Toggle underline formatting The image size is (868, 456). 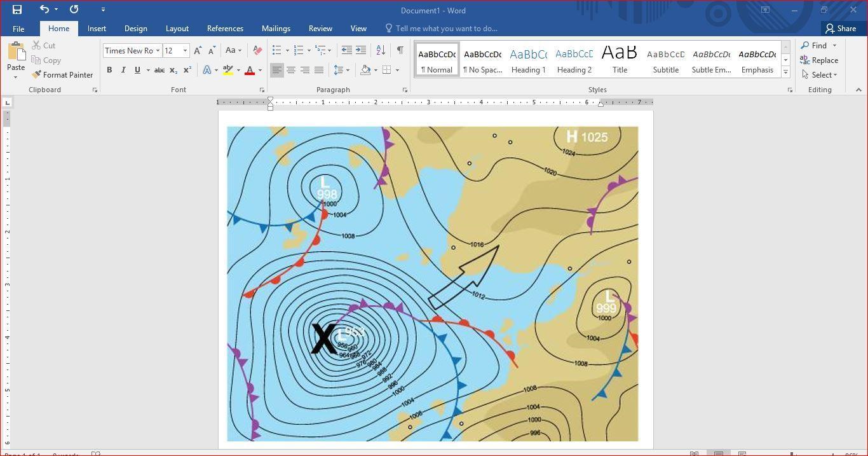point(137,70)
